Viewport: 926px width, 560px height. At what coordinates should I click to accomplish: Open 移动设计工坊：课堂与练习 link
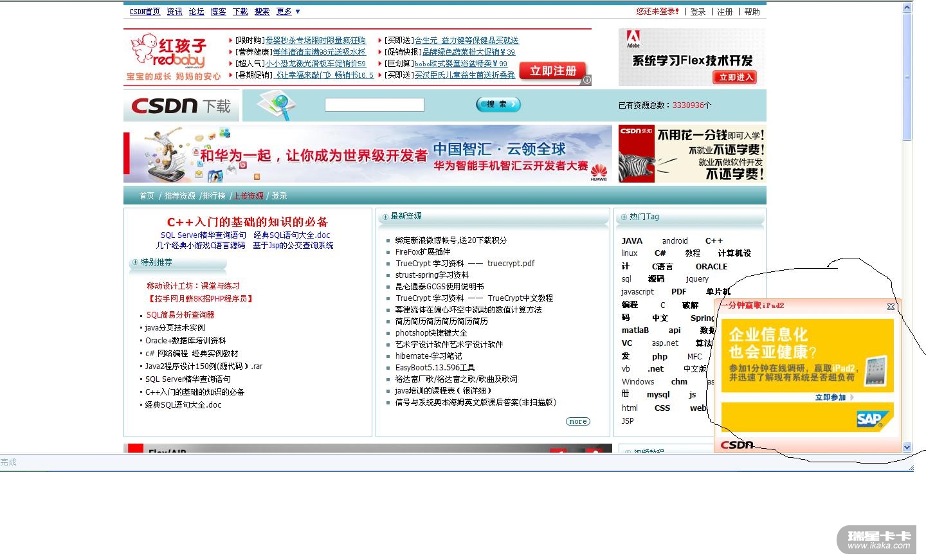click(x=193, y=286)
